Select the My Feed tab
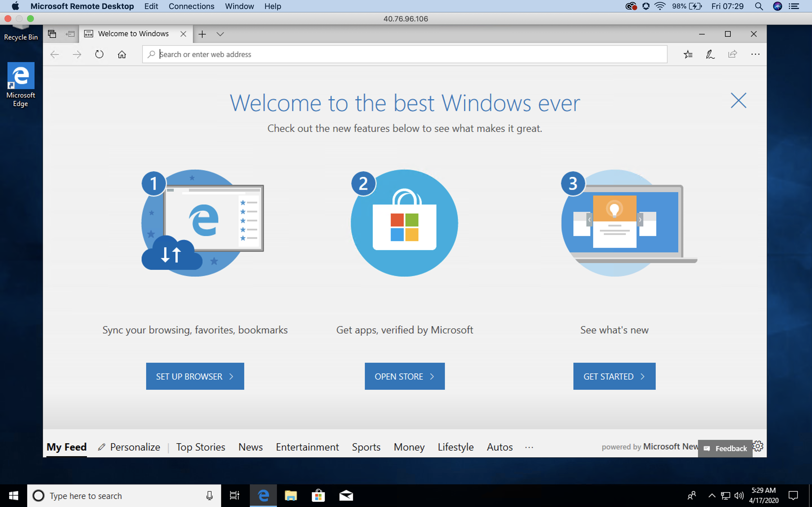812x507 pixels. [67, 447]
